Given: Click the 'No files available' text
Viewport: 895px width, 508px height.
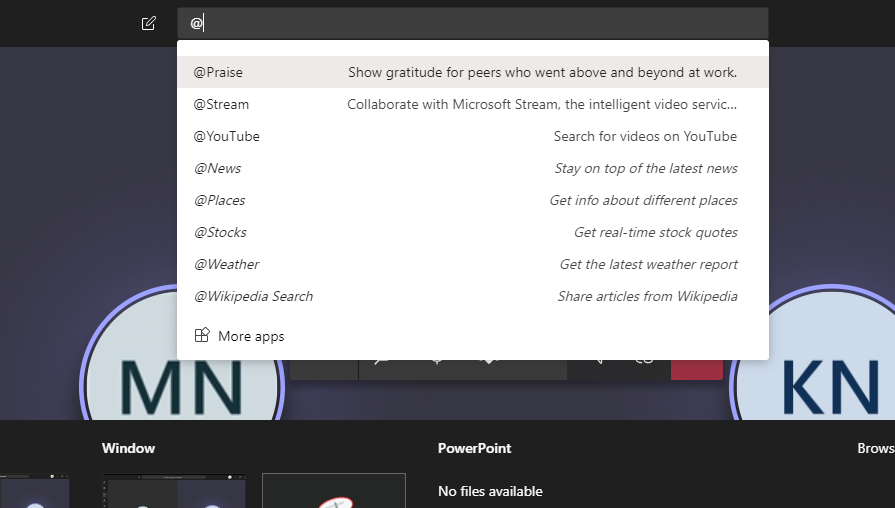Looking at the screenshot, I should (x=490, y=491).
